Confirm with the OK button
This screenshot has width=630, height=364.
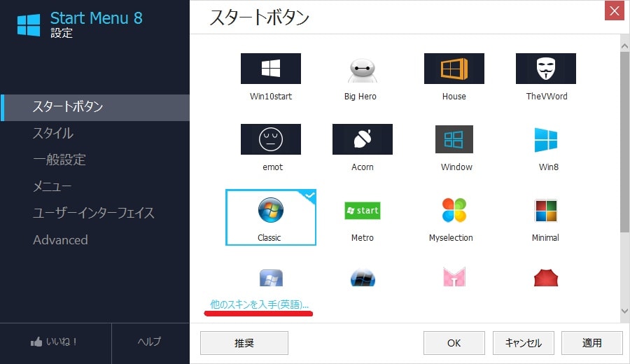[454, 343]
